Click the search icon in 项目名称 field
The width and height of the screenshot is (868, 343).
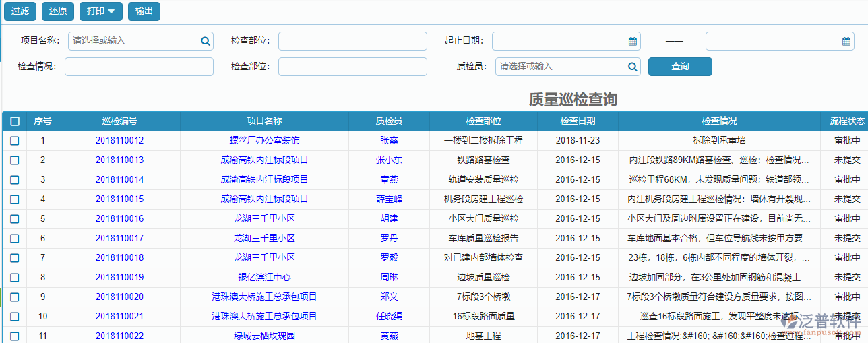(206, 41)
